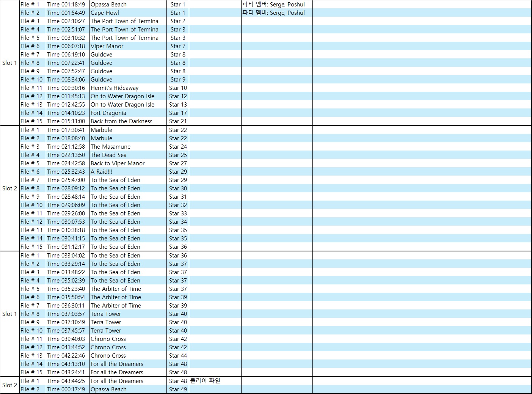This screenshot has width=532, height=394.
Task: Click the Slot 1 label beside the Terra Tower rows
Action: coord(10,314)
